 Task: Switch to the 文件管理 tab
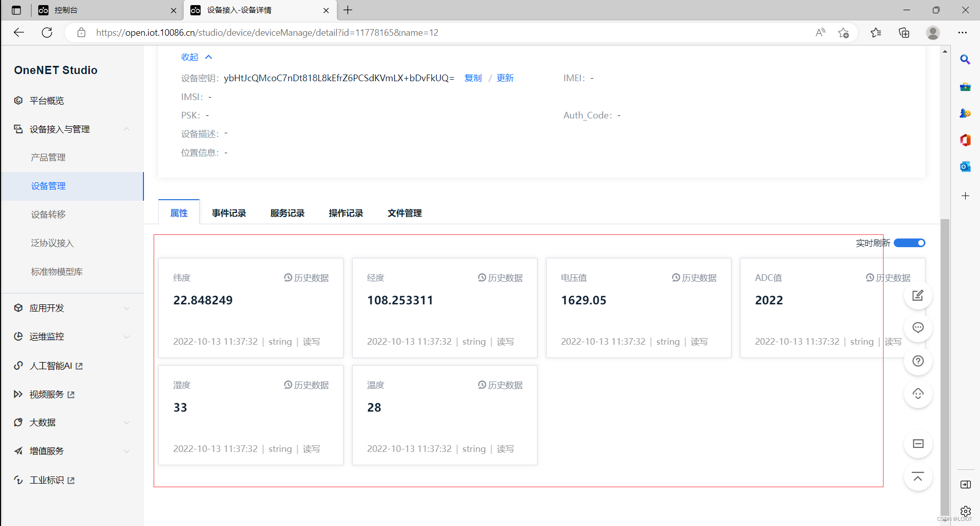click(x=404, y=213)
